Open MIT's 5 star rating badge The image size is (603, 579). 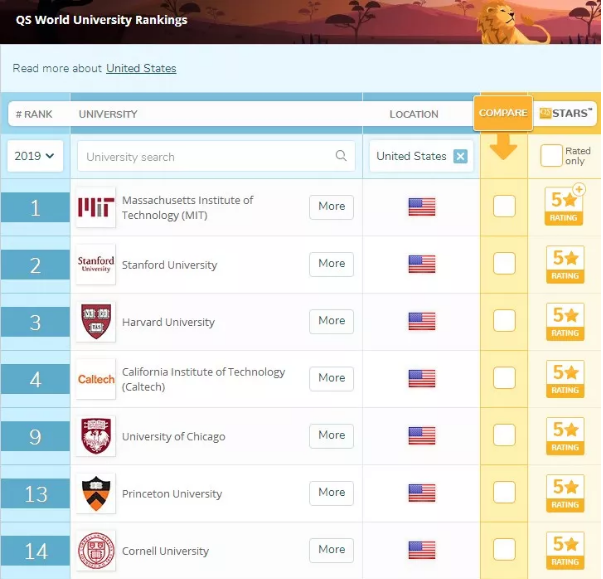(x=564, y=206)
